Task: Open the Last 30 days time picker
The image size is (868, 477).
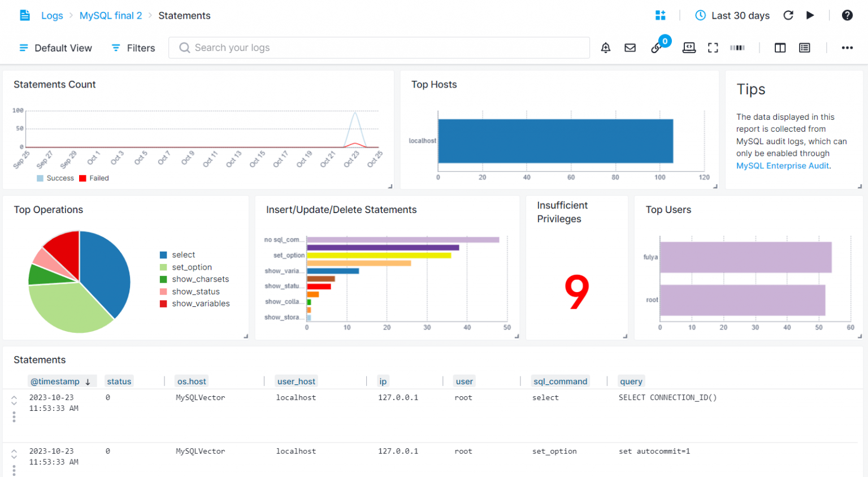Action: pos(732,16)
